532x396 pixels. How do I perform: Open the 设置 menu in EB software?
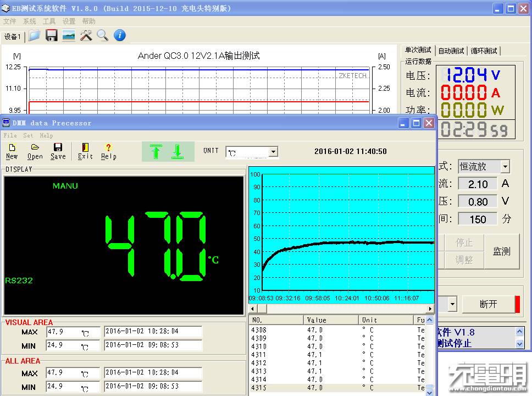69,21
